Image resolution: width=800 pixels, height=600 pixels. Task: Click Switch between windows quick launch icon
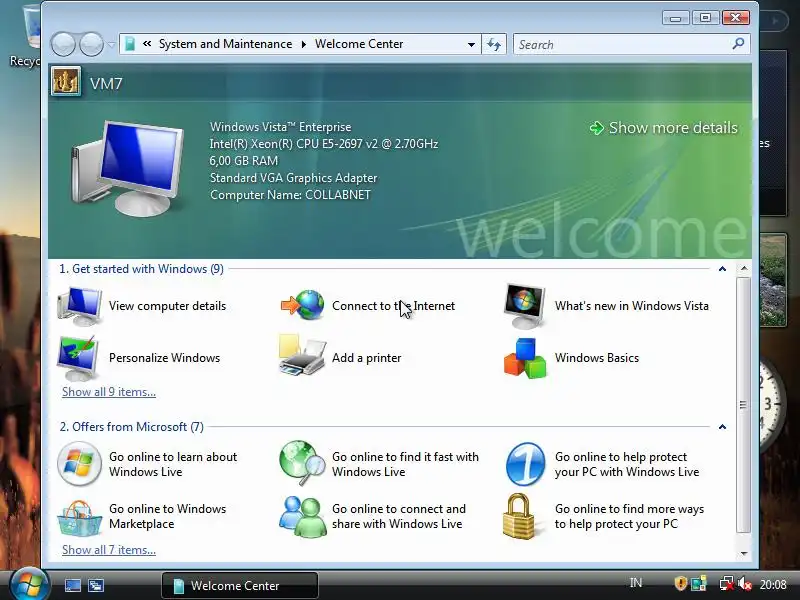point(96,585)
